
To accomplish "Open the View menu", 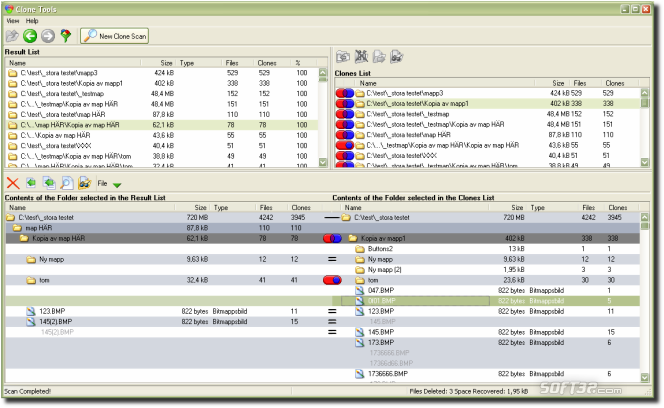I will click(x=12, y=21).
